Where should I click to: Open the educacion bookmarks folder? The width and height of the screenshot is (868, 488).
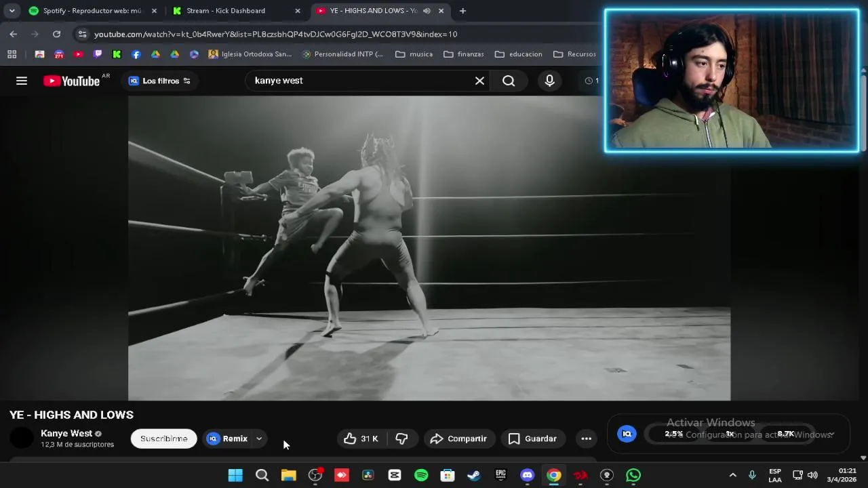[519, 54]
